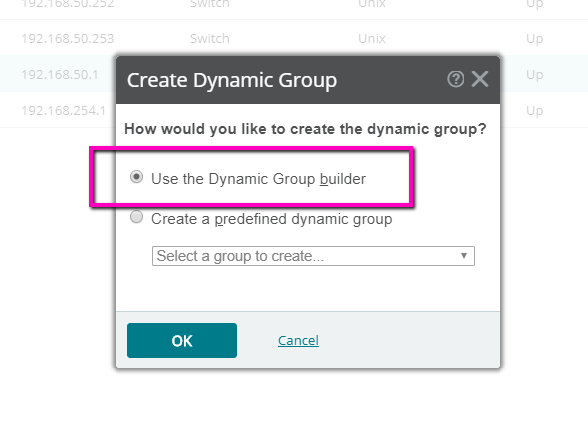
Task: Select Use the Dynamic Group builder option
Action: pos(136,177)
